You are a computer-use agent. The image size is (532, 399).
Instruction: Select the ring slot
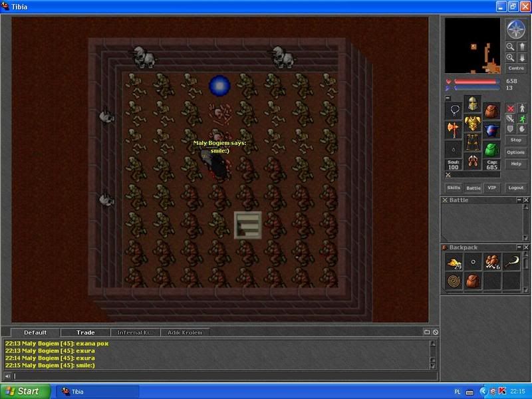[454, 150]
